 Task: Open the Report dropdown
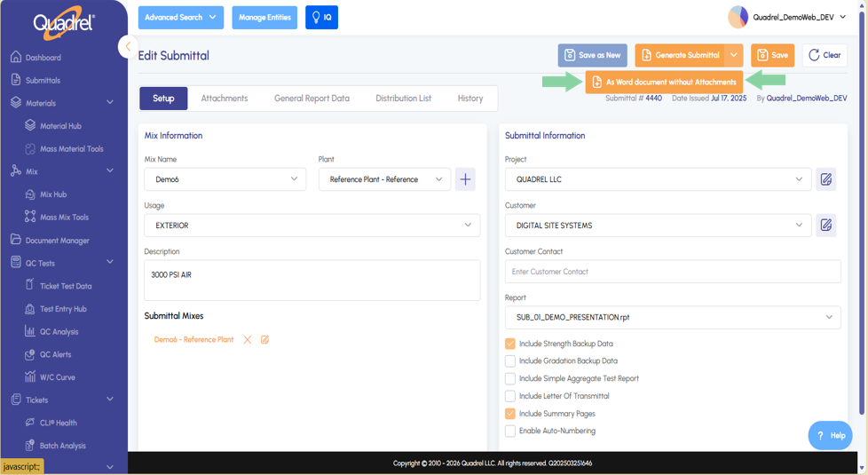673,317
